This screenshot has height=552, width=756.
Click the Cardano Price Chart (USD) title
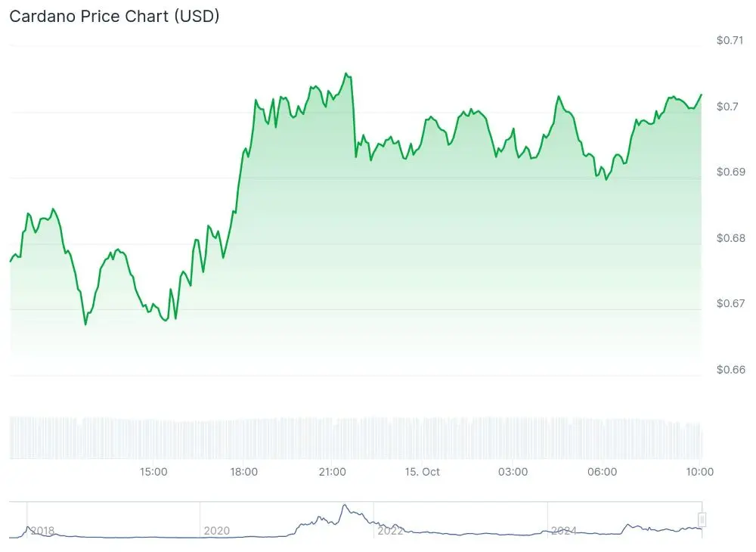pyautogui.click(x=114, y=16)
